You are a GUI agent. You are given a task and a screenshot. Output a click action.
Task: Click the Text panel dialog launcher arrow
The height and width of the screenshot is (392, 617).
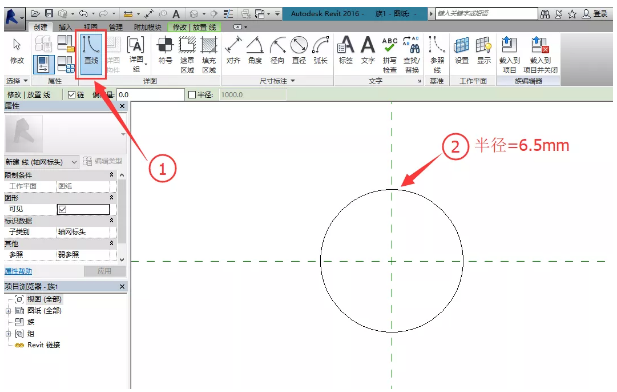419,81
